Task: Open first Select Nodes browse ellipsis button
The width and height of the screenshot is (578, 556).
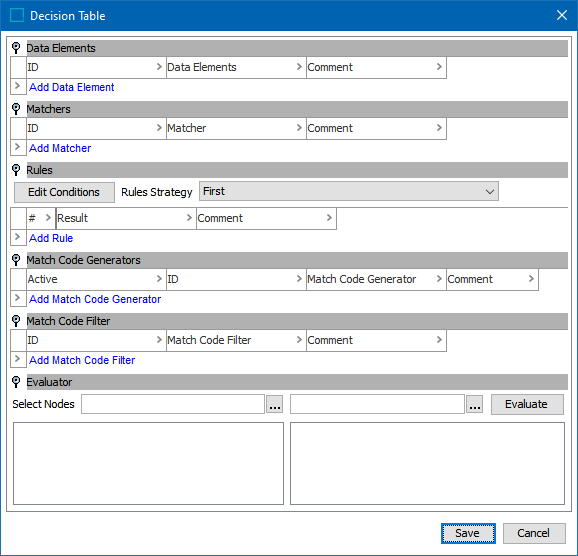Action: click(275, 404)
